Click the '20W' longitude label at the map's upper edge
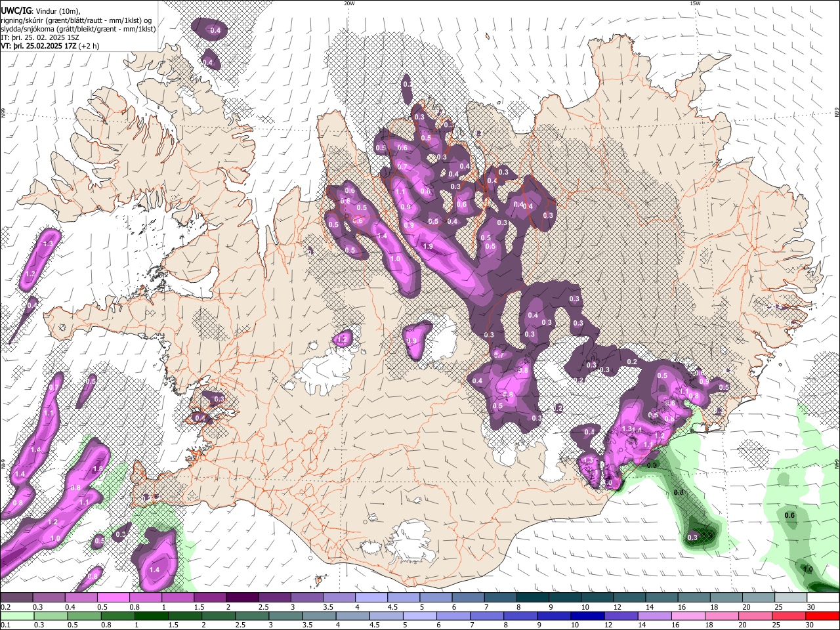840x630 pixels. 349,3
